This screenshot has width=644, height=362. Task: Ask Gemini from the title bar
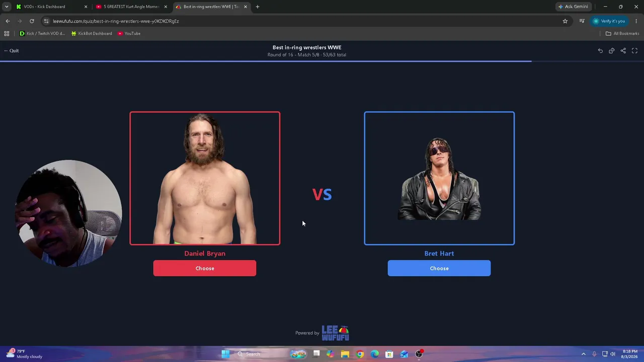[573, 7]
